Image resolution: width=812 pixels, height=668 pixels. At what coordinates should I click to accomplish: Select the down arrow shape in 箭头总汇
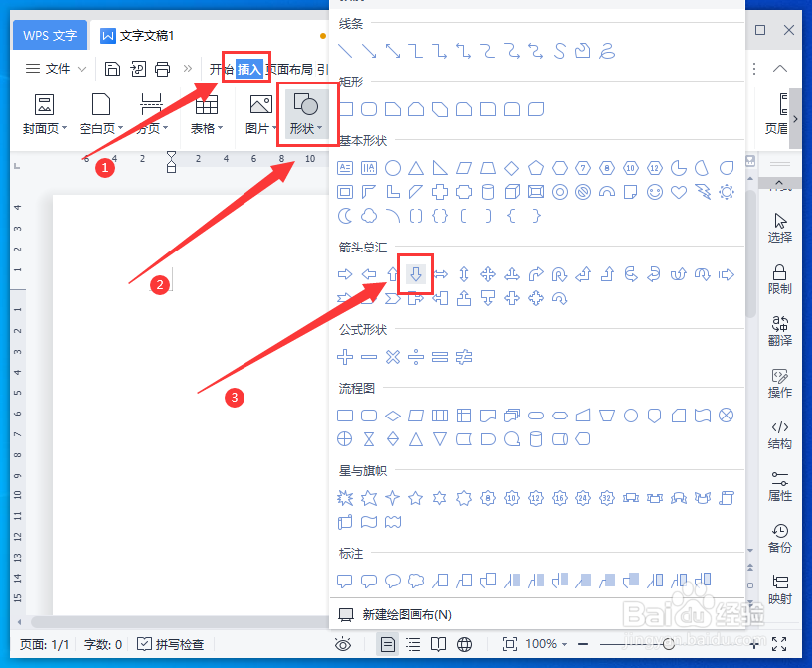414,274
